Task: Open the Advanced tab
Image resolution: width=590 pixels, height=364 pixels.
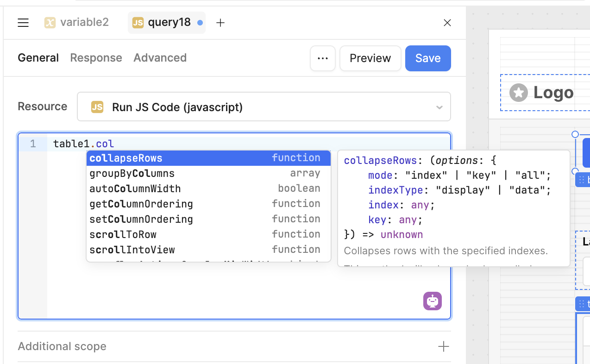Action: click(160, 58)
